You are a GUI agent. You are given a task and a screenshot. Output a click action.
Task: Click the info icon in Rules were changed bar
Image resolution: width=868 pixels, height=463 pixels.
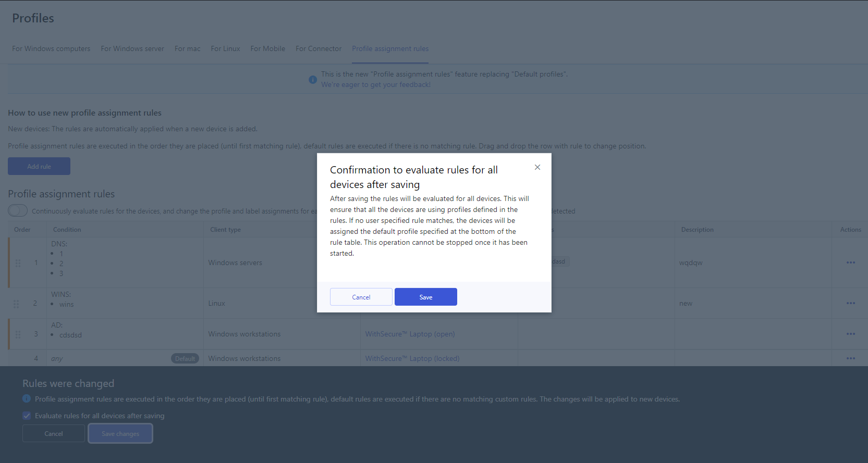pos(27,398)
